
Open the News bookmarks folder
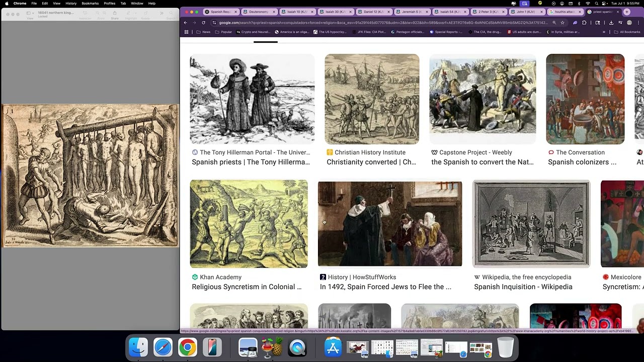(x=203, y=32)
